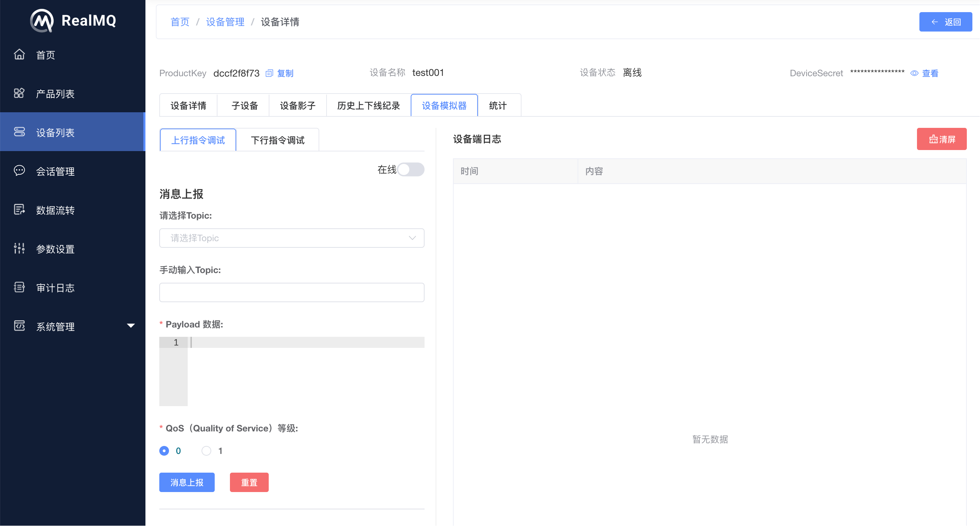Click the 时间 column header in log table
This screenshot has width=980, height=526.
516,171
